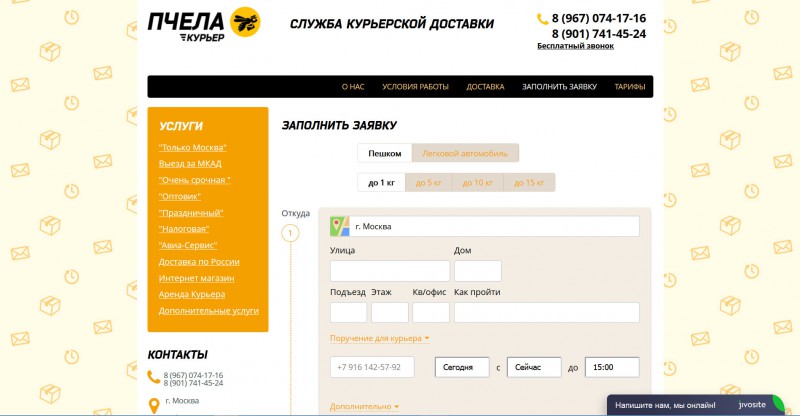Click the Дом input field

coord(478,271)
